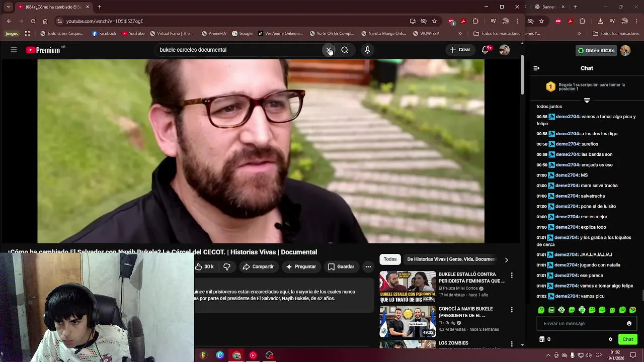Switch to Banner tab in right window
This screenshot has height=362, width=644.
pos(549,7)
